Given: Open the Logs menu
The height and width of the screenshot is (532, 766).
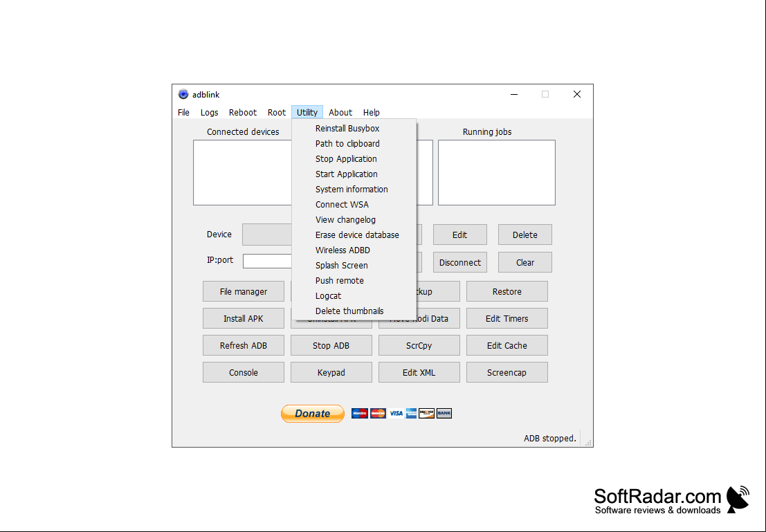Looking at the screenshot, I should [x=209, y=112].
